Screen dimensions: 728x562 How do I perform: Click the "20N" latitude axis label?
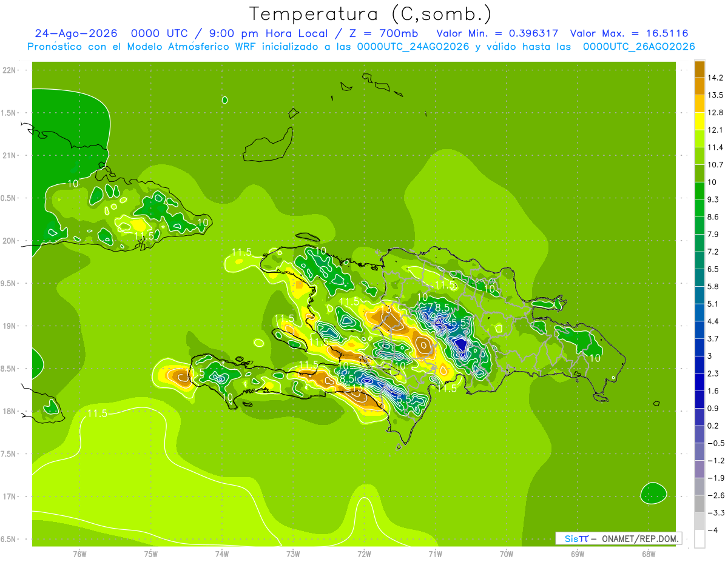point(9,241)
